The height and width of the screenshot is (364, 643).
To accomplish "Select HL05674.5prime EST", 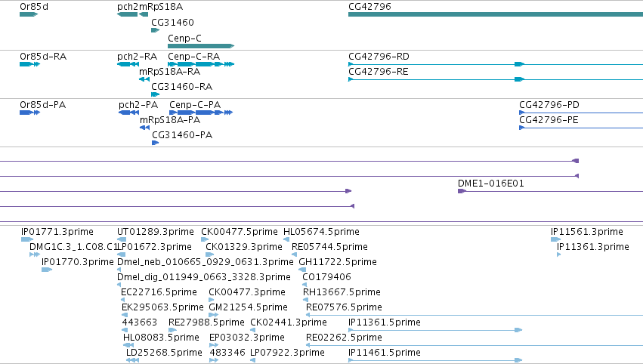I will coord(286,239).
